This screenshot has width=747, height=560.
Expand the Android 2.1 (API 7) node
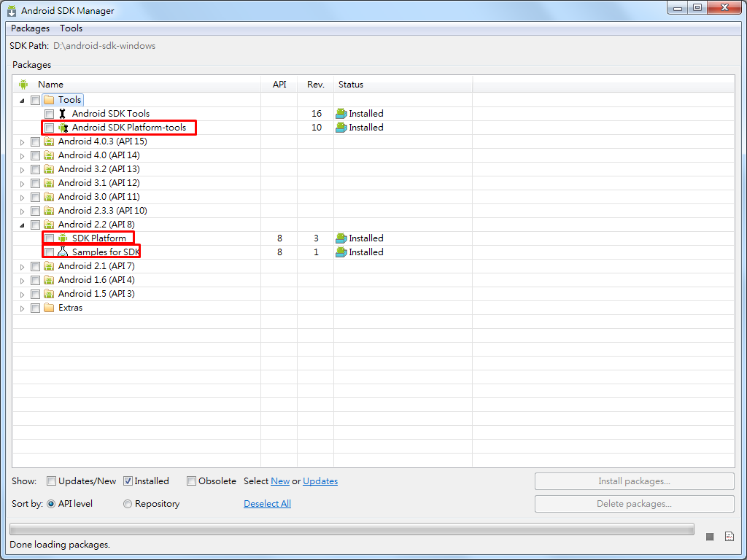22,267
